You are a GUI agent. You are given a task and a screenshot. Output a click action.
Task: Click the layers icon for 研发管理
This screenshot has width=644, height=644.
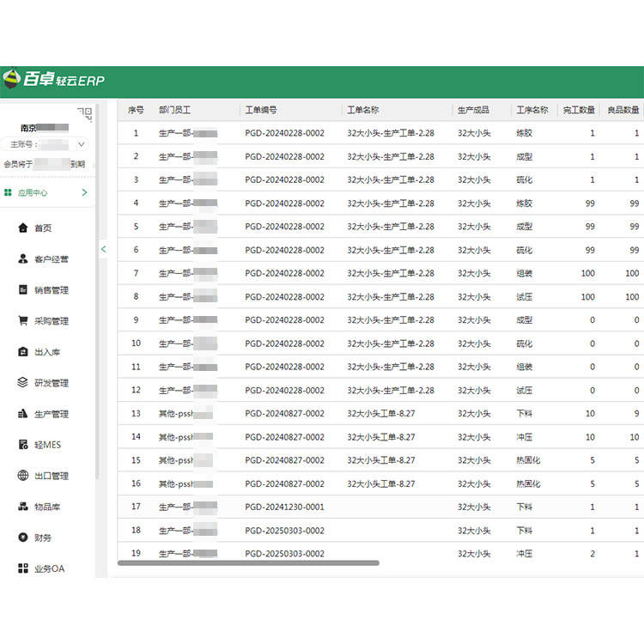coord(23,383)
